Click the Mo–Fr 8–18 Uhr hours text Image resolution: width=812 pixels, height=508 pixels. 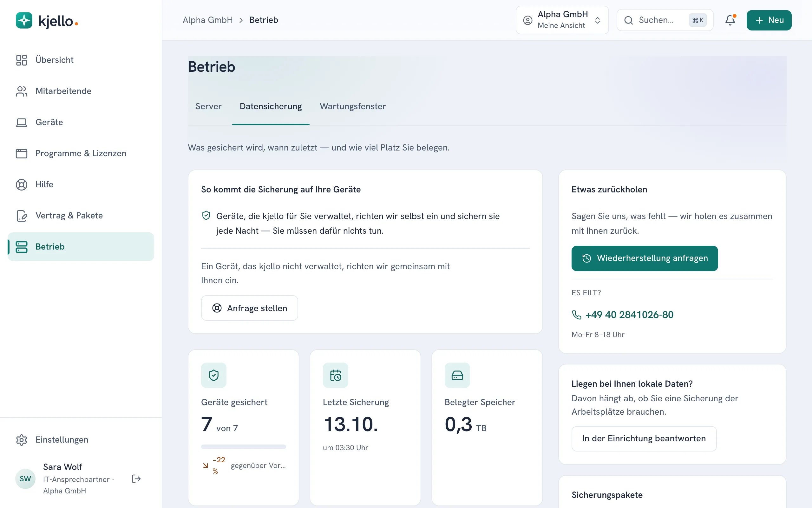598,335
